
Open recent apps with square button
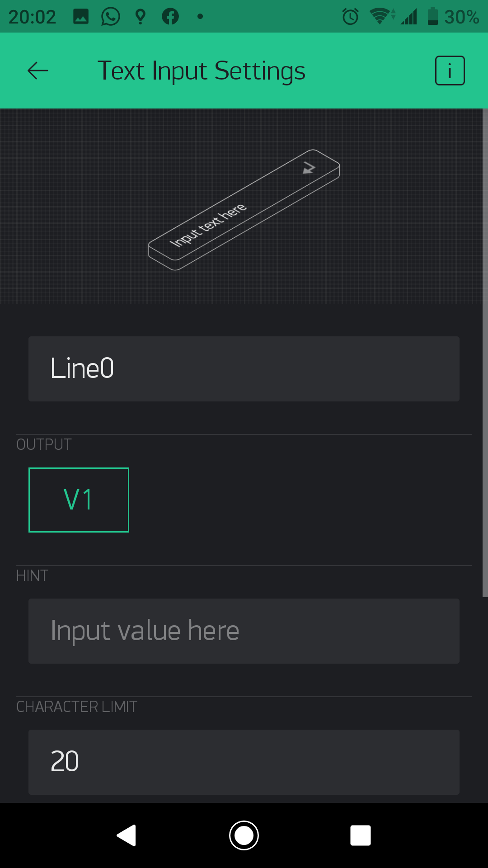coord(361,835)
